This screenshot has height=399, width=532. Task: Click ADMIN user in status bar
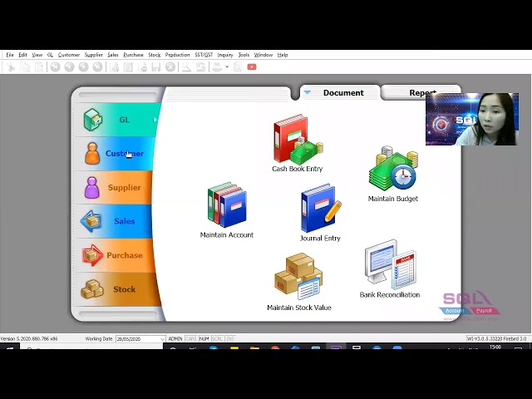point(175,338)
